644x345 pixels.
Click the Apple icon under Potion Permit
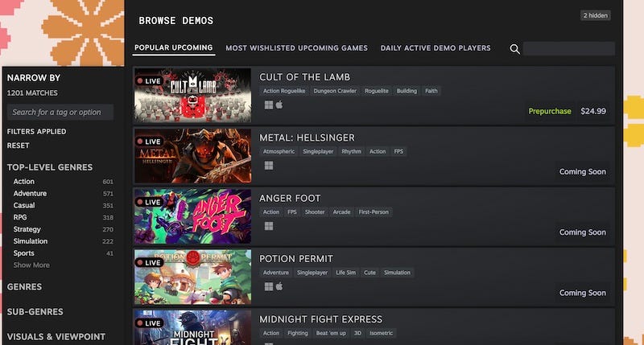click(279, 286)
